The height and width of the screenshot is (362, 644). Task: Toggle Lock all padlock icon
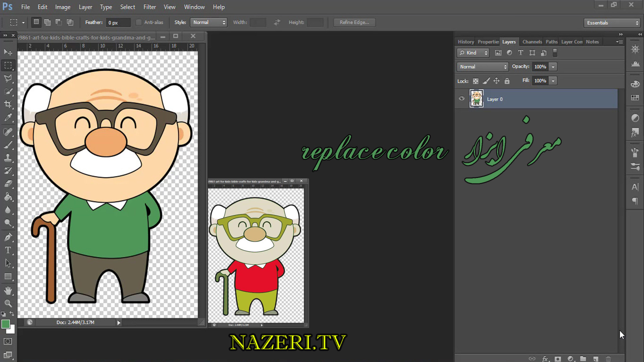507,81
